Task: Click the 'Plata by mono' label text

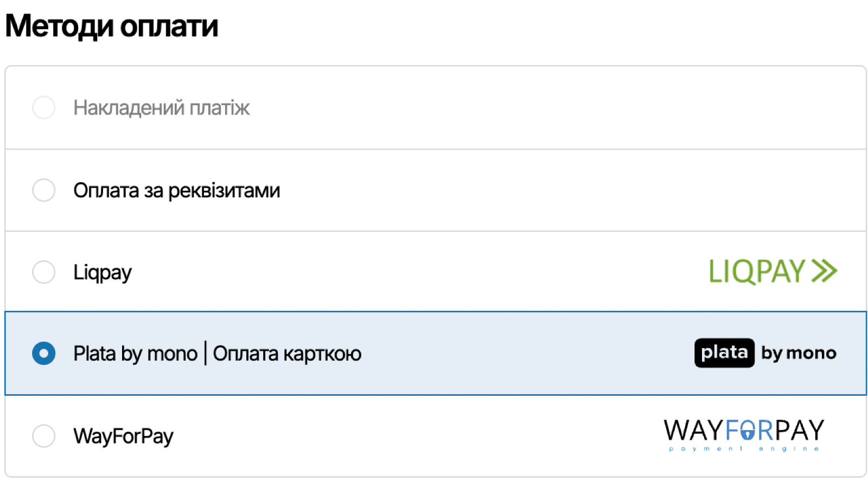Action: [x=135, y=354]
